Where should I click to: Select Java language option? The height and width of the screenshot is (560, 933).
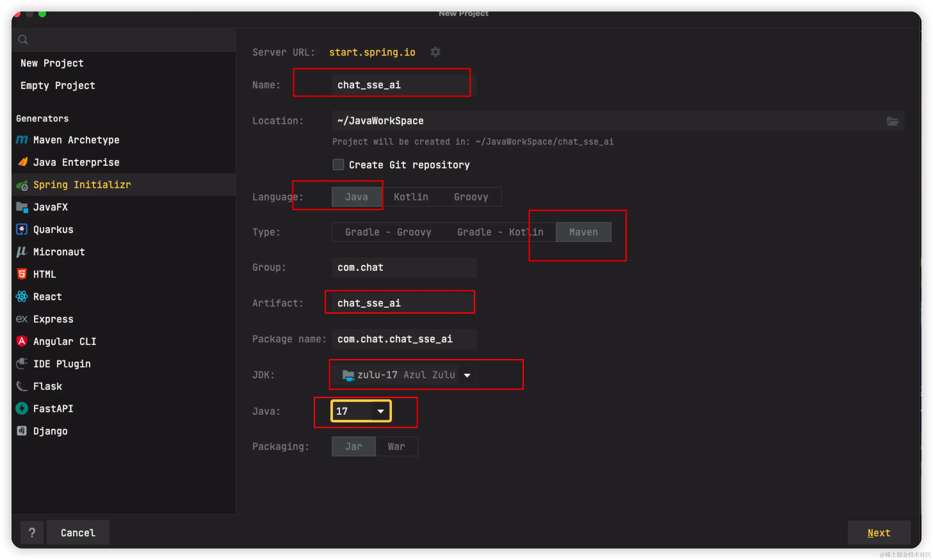pyautogui.click(x=356, y=197)
